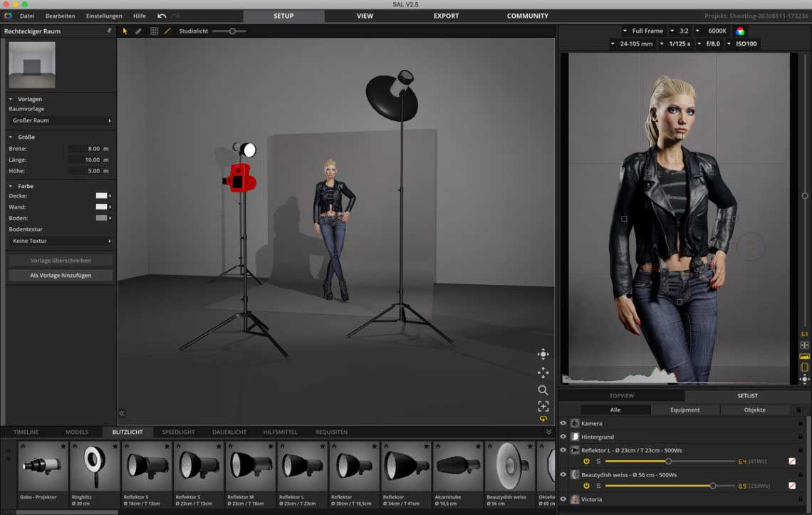Select the Ringblitz light thumbnail
Image resolution: width=812 pixels, height=515 pixels.
pyautogui.click(x=95, y=466)
